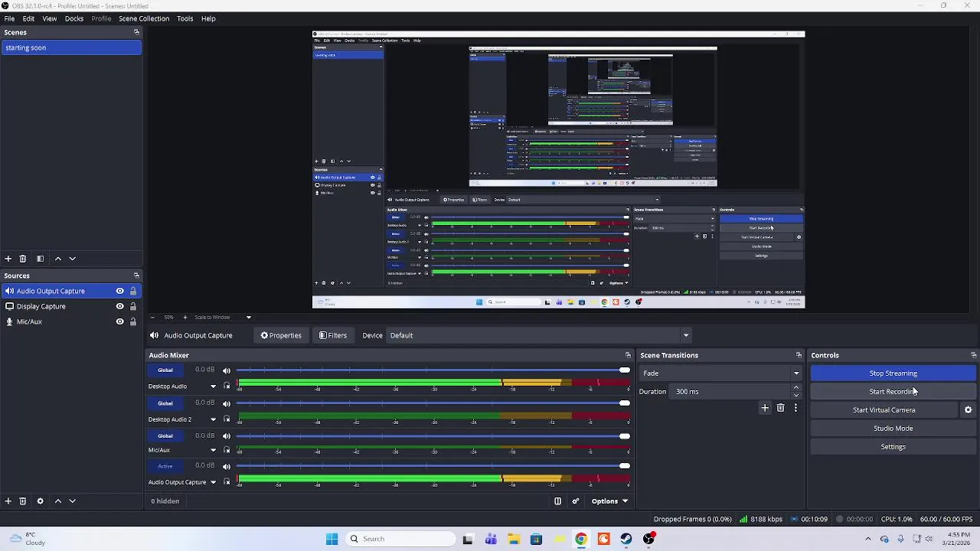980x551 pixels.
Task: Open the Scene Collection menu
Action: [x=144, y=18]
